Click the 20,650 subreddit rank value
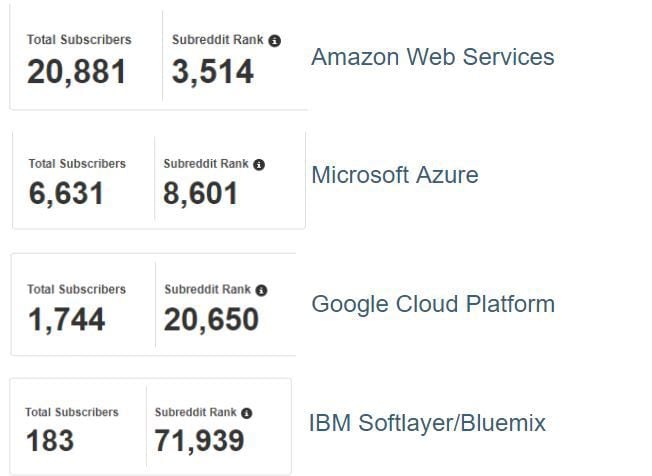652x476 pixels. tap(211, 320)
